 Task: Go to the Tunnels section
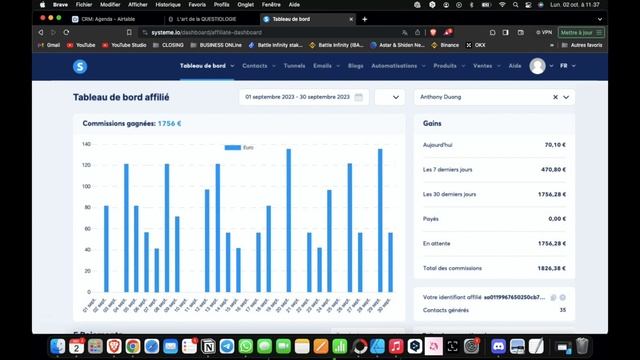click(294, 66)
